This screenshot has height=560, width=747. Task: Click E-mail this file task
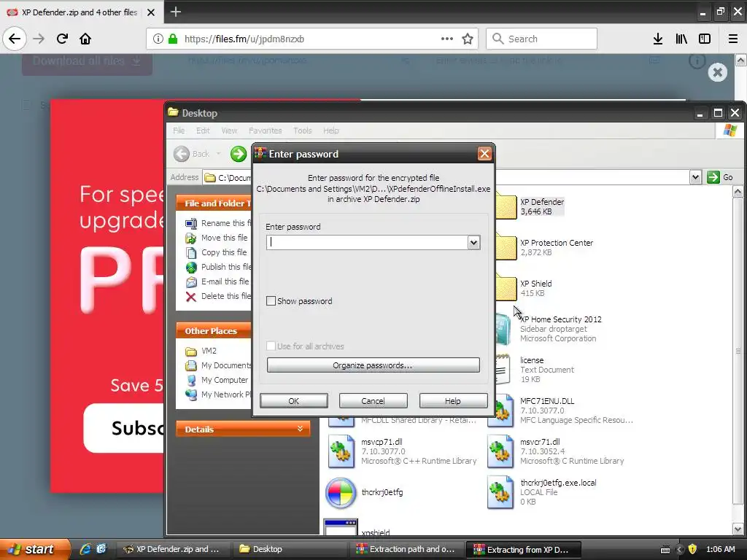[x=217, y=281]
